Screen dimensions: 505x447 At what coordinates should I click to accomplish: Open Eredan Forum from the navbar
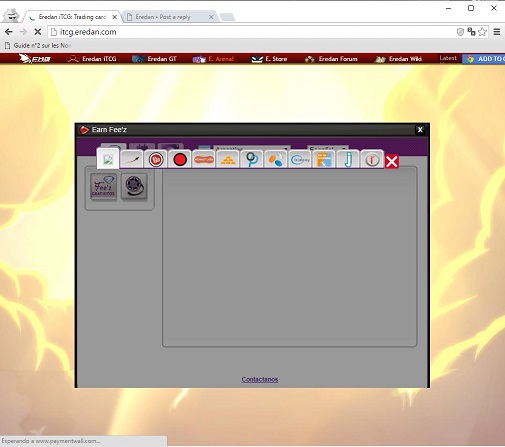(331, 59)
